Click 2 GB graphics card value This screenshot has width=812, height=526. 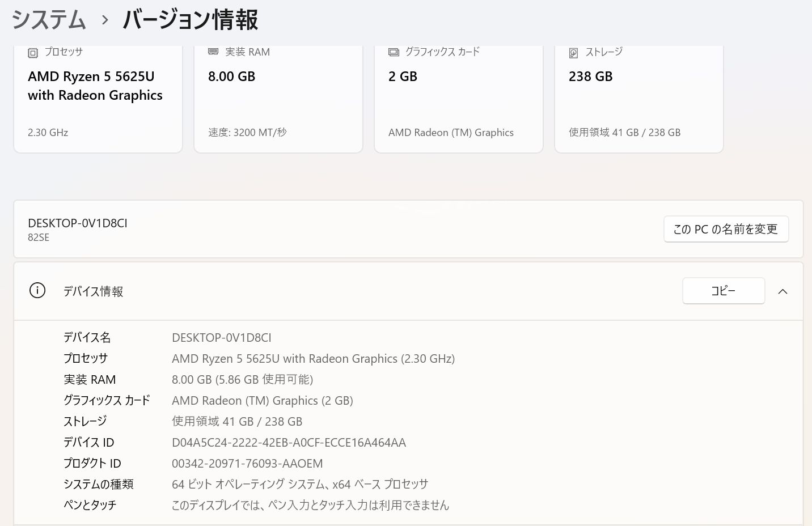tap(403, 77)
